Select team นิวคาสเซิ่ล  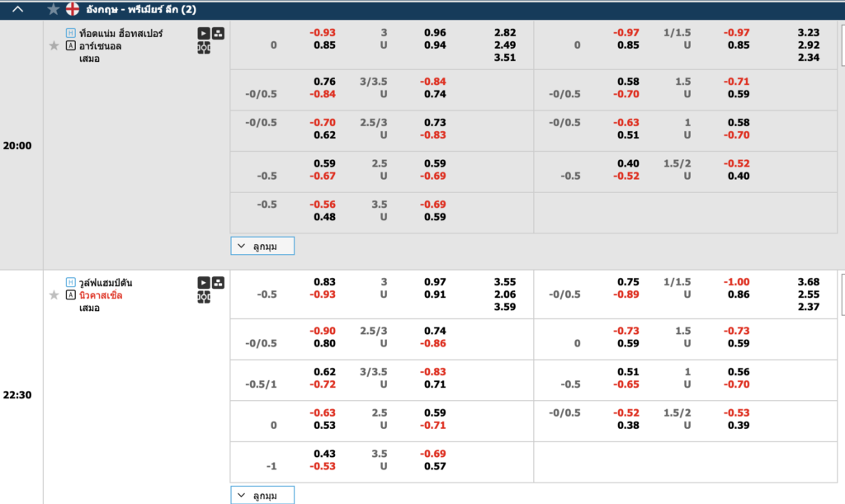click(x=101, y=295)
